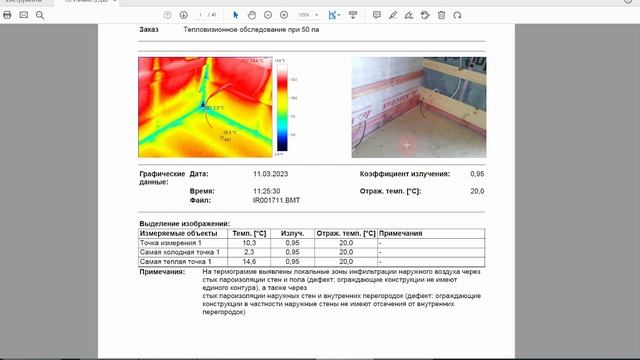The height and width of the screenshot is (360, 640).
Task: Click the time value 11:25:30
Action: [267, 191]
